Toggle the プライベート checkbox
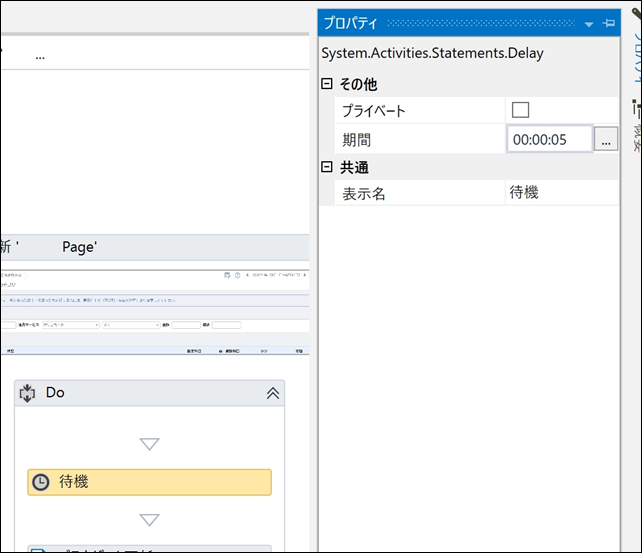 (520, 110)
